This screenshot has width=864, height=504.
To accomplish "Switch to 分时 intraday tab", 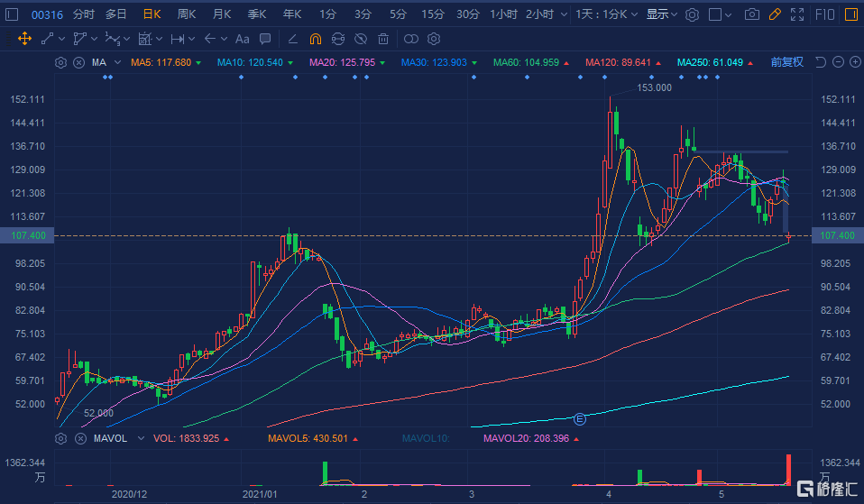I will (83, 15).
